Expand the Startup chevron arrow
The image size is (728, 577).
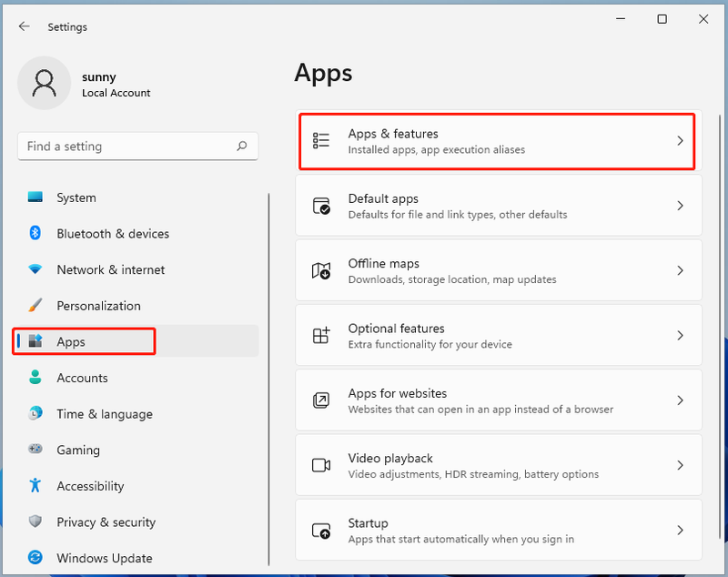[680, 530]
